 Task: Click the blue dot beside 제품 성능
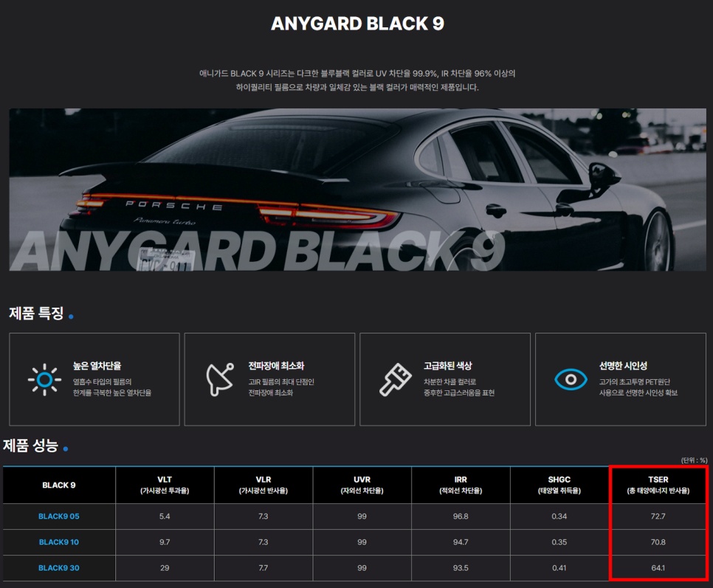click(x=66, y=448)
